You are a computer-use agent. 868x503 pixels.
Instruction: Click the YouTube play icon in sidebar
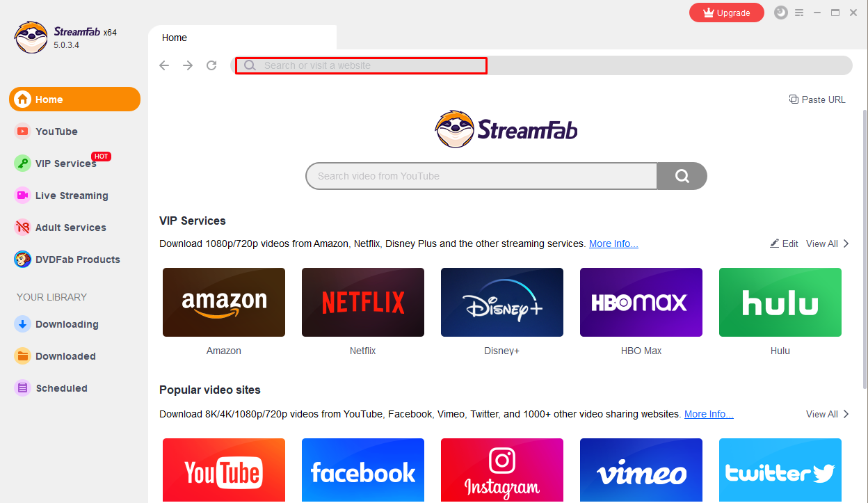23,131
